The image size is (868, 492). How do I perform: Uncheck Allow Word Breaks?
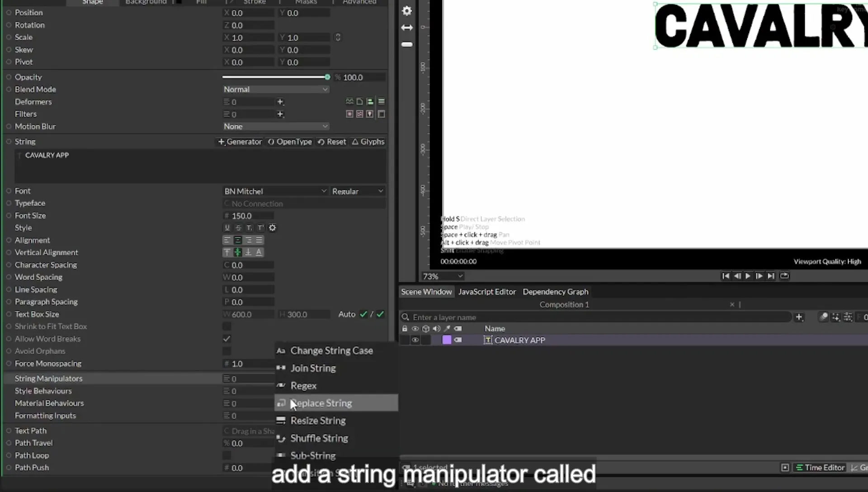(227, 339)
